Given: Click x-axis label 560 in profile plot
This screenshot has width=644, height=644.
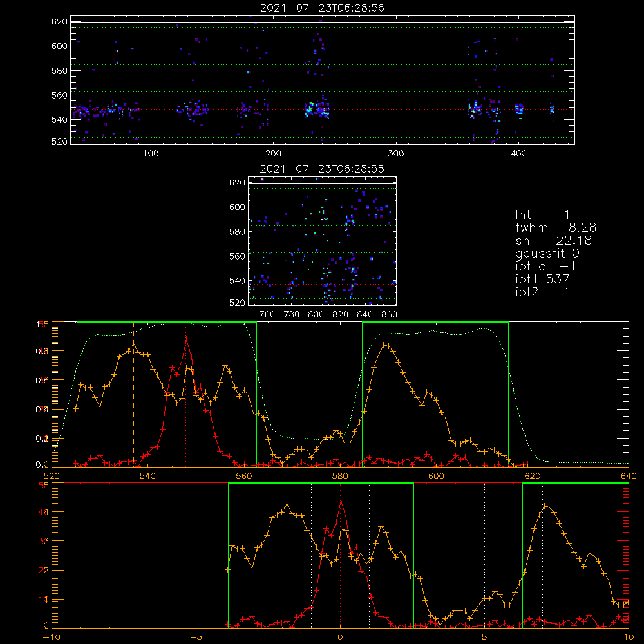Looking at the screenshot, I should [244, 477].
